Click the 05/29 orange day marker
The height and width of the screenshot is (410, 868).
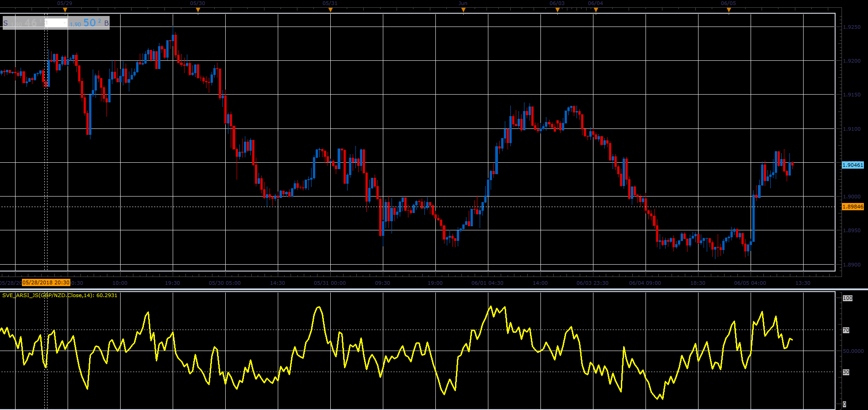click(x=65, y=10)
